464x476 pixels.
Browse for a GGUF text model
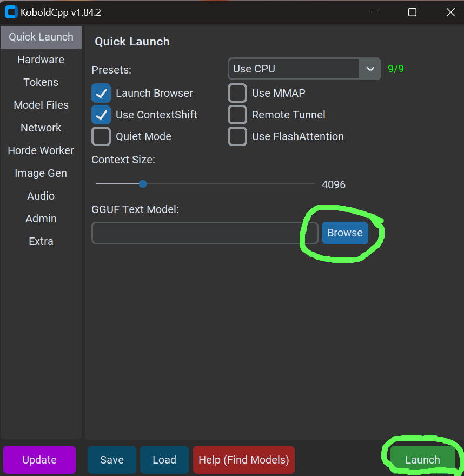(x=344, y=233)
